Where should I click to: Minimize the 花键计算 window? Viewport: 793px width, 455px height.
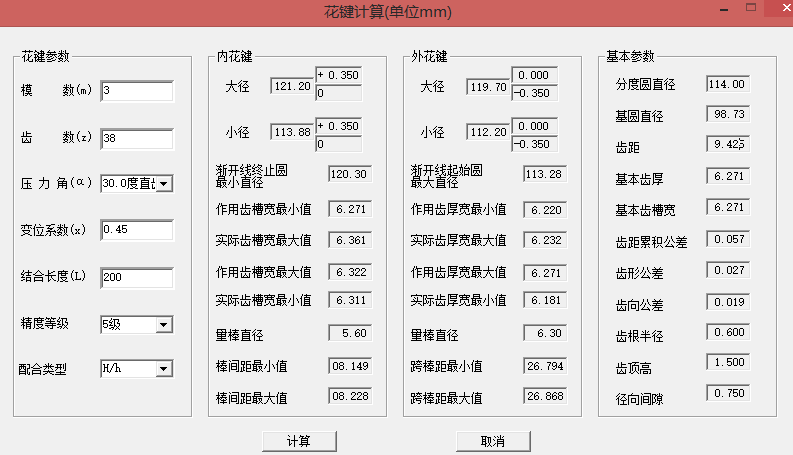(x=724, y=9)
